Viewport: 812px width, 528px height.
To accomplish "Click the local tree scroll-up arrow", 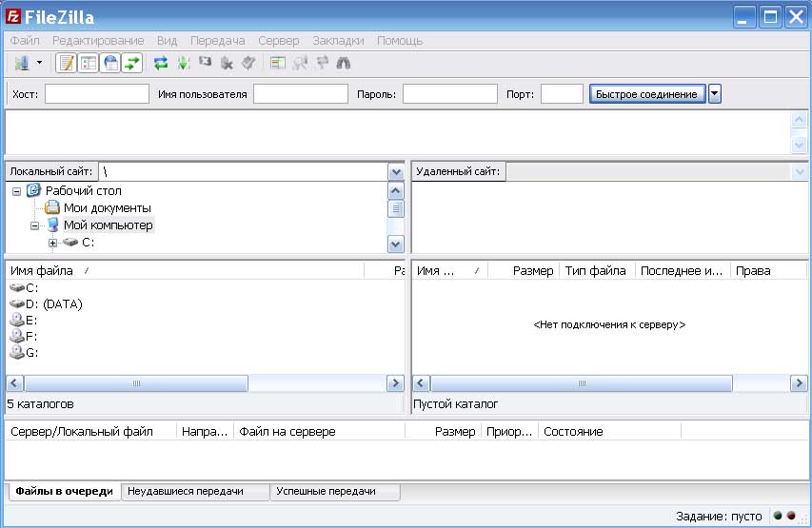I will pyautogui.click(x=396, y=191).
